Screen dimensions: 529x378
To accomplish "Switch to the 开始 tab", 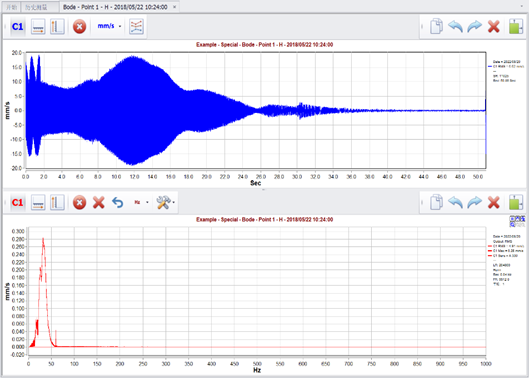I will (11, 7).
